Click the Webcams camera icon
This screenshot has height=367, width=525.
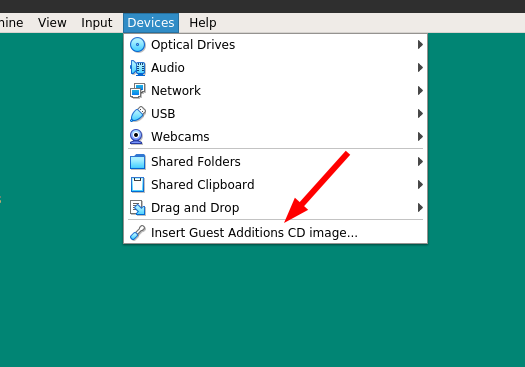[136, 137]
